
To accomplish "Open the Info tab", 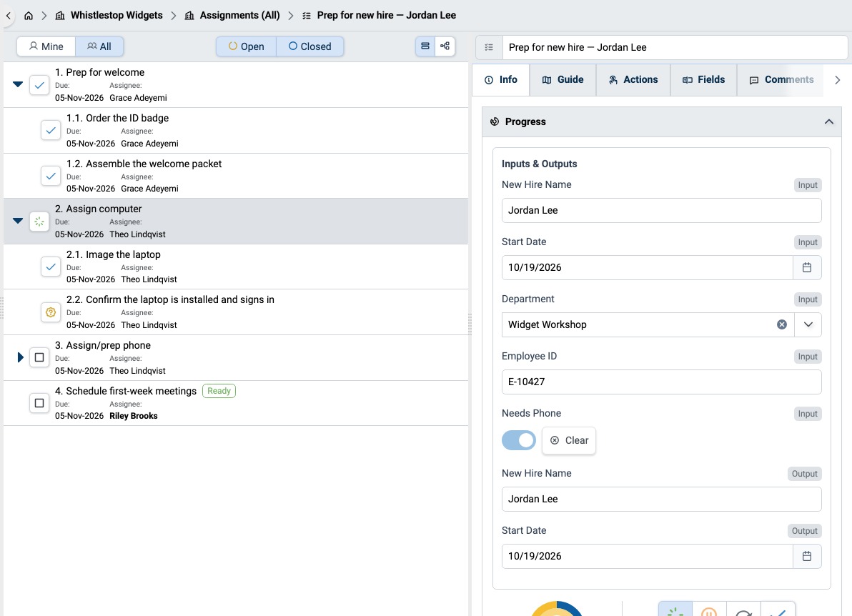I will tap(501, 80).
